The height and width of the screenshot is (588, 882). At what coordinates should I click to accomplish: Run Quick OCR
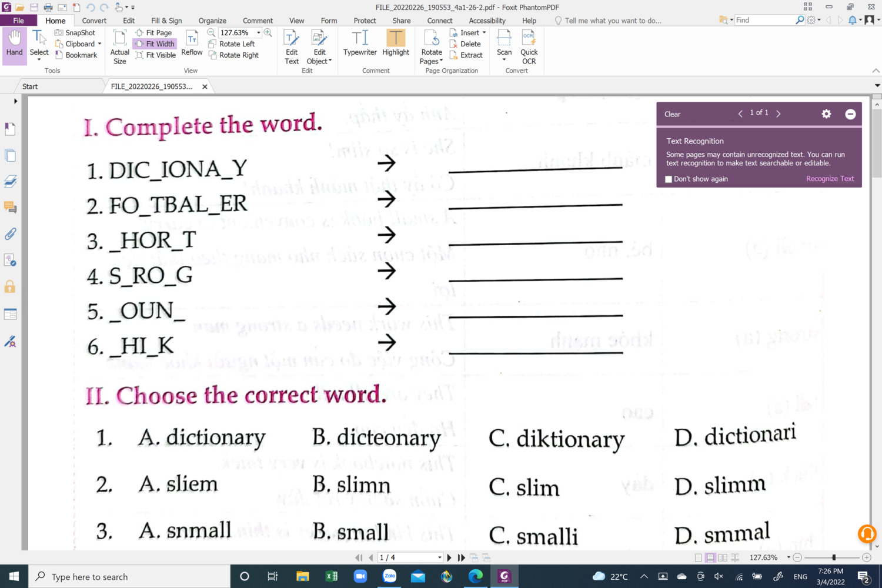tap(529, 47)
